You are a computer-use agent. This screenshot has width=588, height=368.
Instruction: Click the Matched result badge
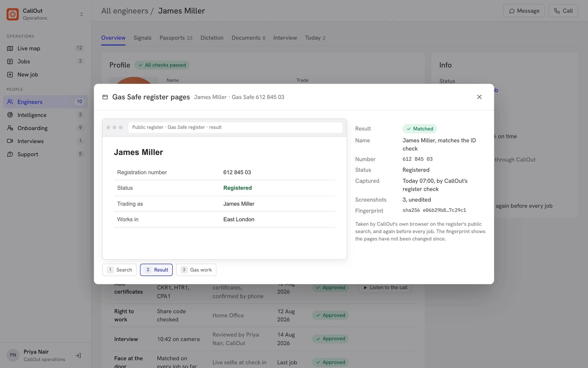pyautogui.click(x=419, y=129)
